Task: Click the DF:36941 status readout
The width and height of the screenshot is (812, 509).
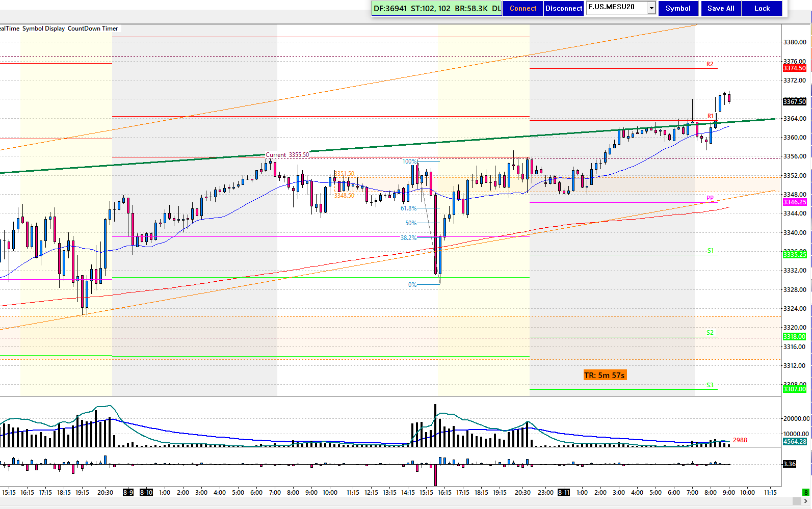Action: point(390,8)
